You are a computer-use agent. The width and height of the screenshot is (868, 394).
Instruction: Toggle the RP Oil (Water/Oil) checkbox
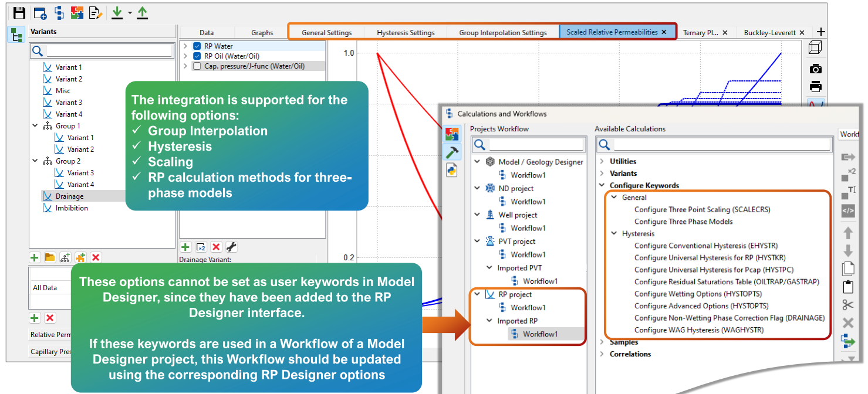click(x=197, y=56)
